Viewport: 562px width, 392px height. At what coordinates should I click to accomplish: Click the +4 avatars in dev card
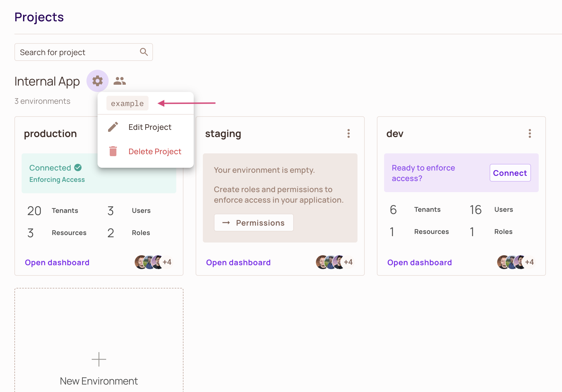tap(529, 262)
